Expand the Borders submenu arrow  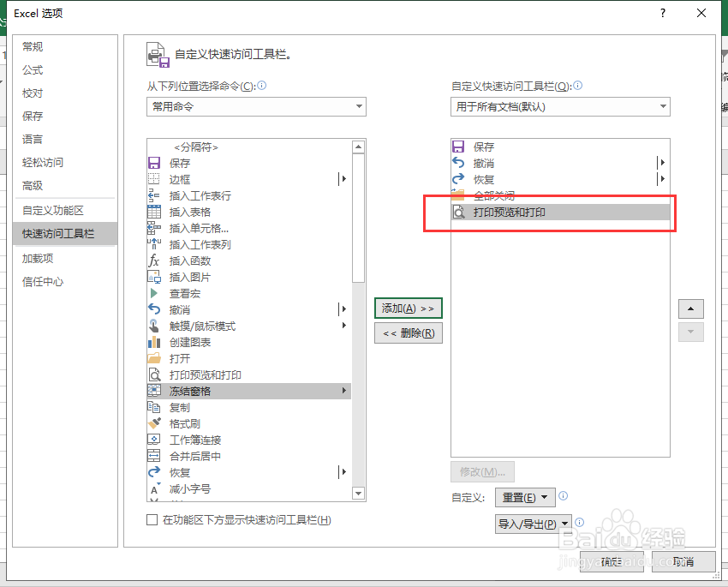click(343, 179)
